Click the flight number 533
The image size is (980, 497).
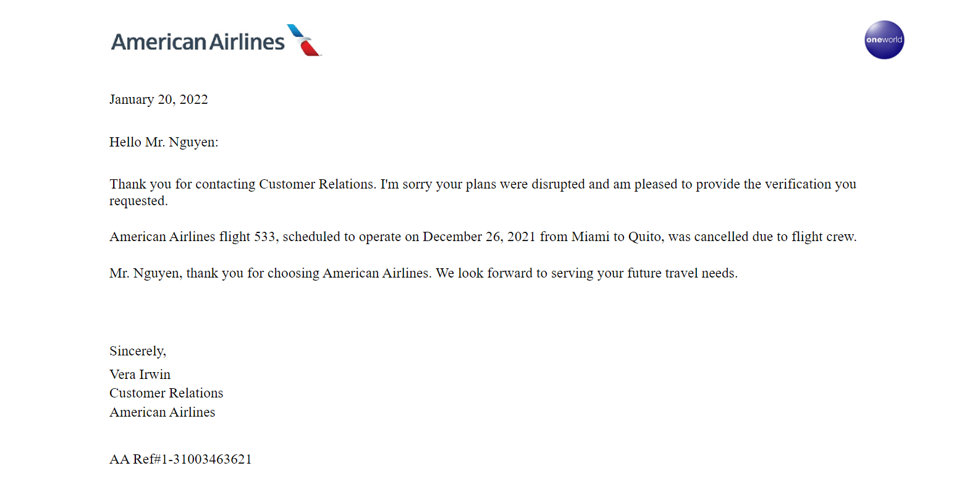264,237
